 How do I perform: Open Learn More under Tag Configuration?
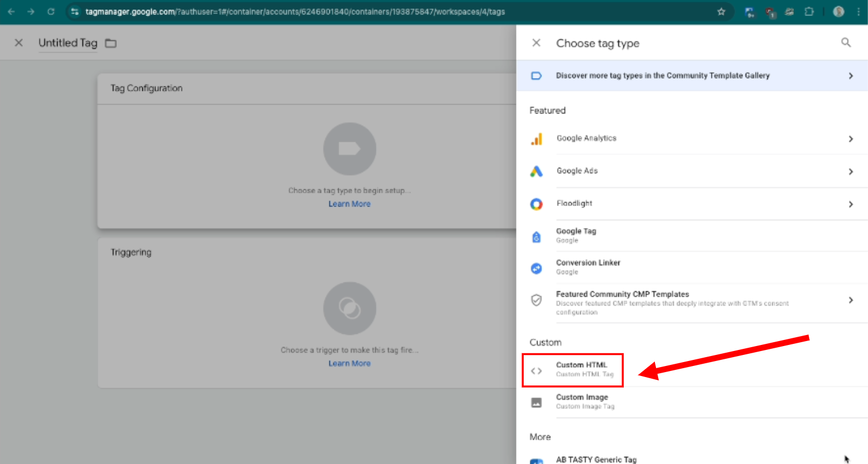pos(349,204)
